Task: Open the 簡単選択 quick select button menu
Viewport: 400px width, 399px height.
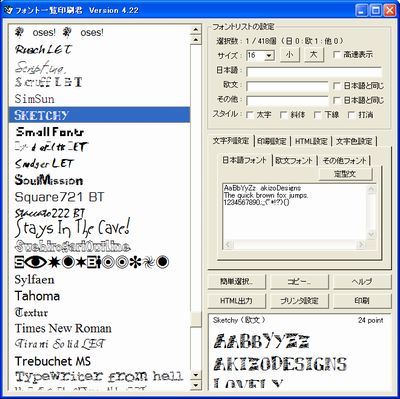Action: click(236, 282)
